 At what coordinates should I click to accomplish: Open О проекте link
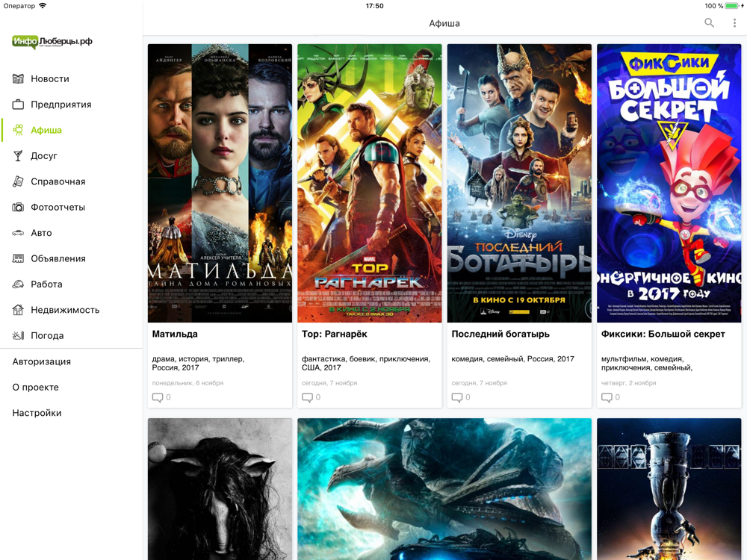point(36,387)
